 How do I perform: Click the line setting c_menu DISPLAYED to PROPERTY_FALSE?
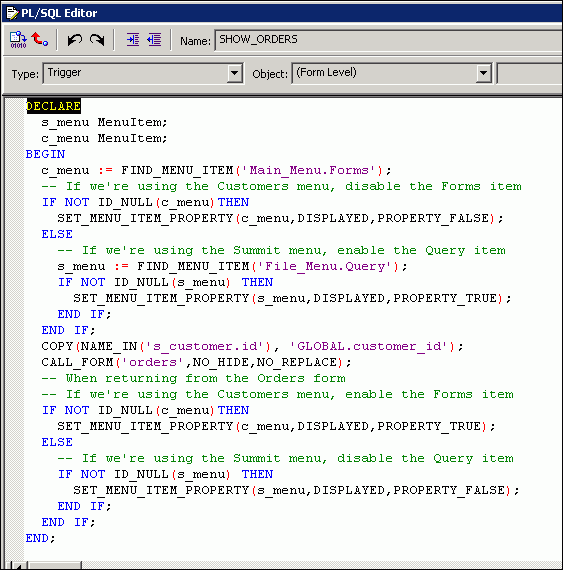pyautogui.click(x=280, y=218)
